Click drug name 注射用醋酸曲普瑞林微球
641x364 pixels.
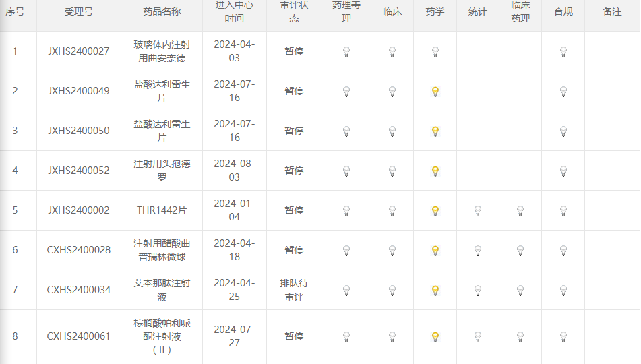click(x=162, y=250)
